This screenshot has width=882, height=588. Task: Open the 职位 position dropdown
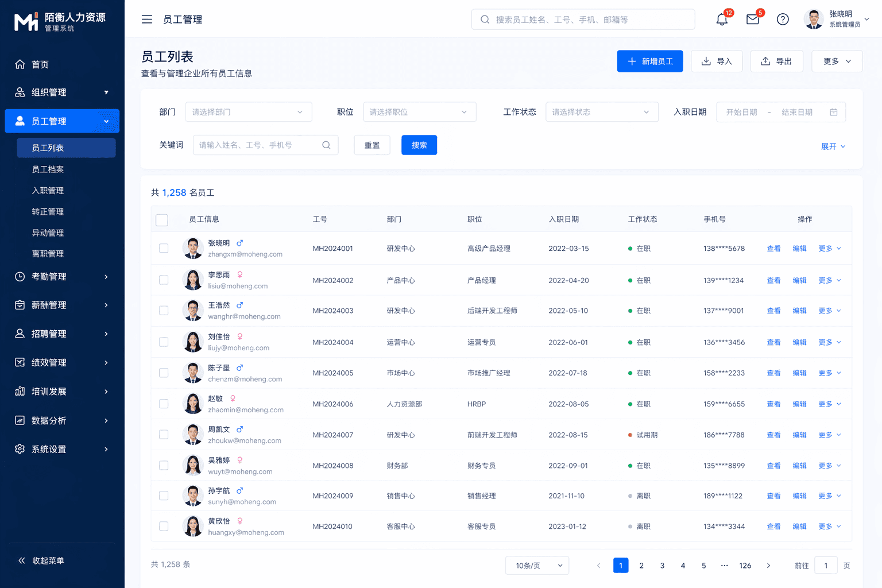coord(420,112)
